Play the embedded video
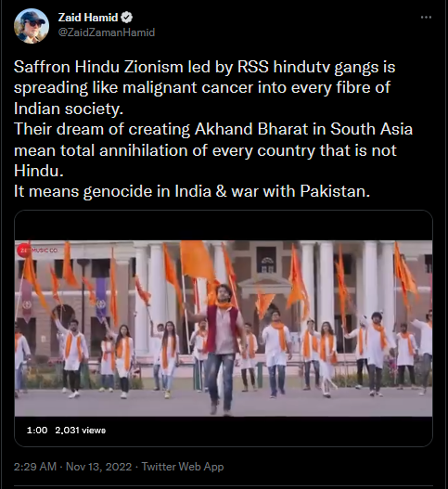The width and height of the screenshot is (448, 489). (x=224, y=328)
